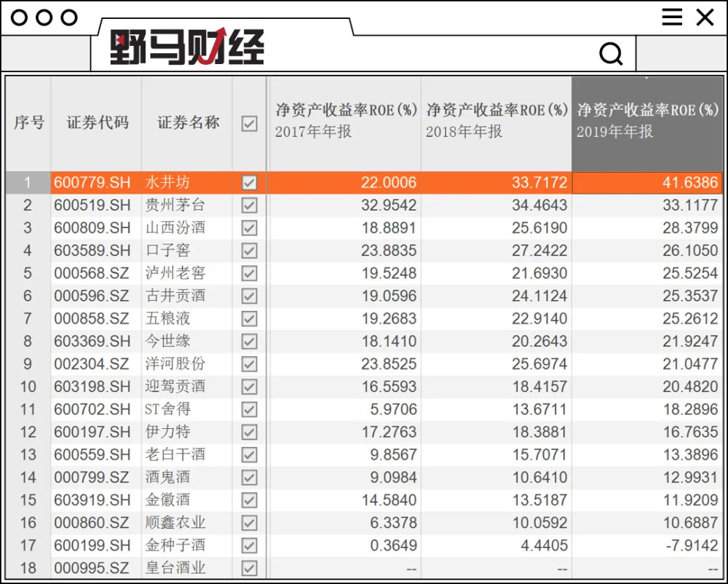Click the value 0.3649 for 金种子酒
The image size is (728, 584).
pyautogui.click(x=393, y=545)
